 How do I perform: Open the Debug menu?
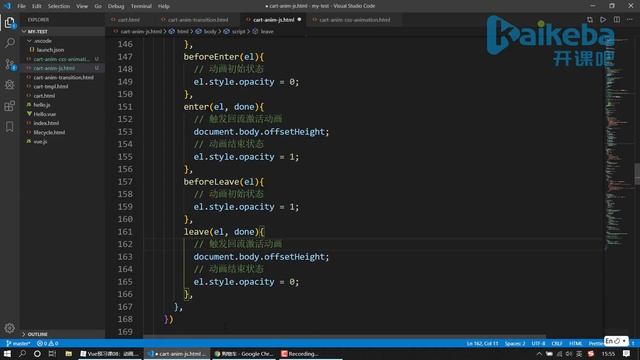click(x=116, y=6)
